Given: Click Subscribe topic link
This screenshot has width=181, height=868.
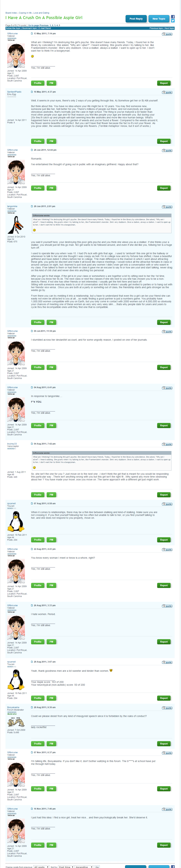Looking at the screenshot, I should [13, 28].
